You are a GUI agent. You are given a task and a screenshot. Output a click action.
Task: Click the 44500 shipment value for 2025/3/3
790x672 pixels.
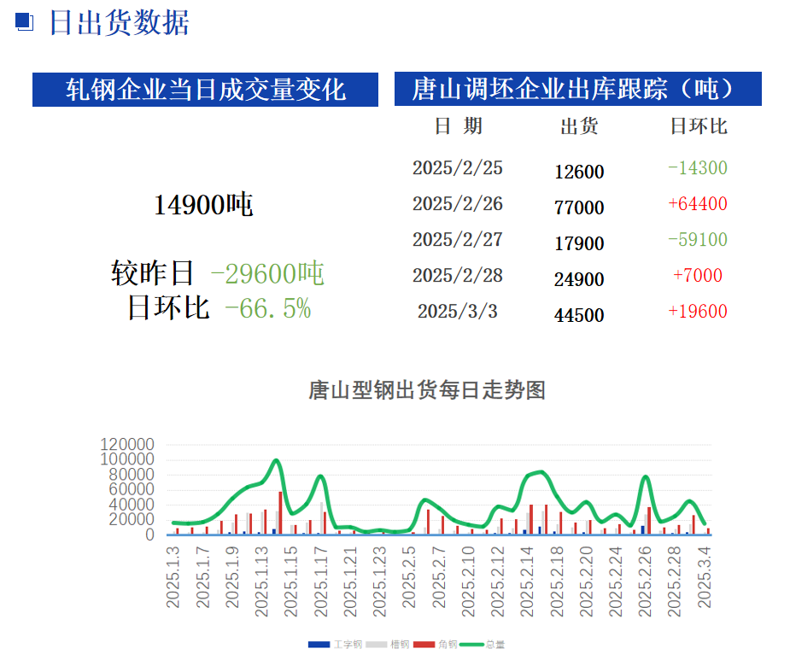[x=579, y=315]
